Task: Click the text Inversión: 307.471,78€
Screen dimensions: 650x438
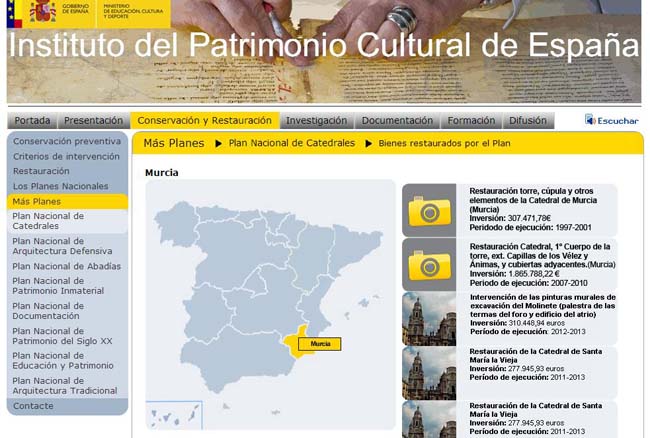Action: click(x=510, y=218)
